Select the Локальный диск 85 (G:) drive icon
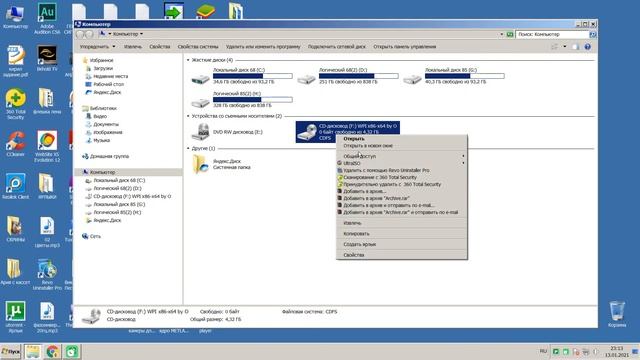The image size is (640, 360). [x=412, y=78]
